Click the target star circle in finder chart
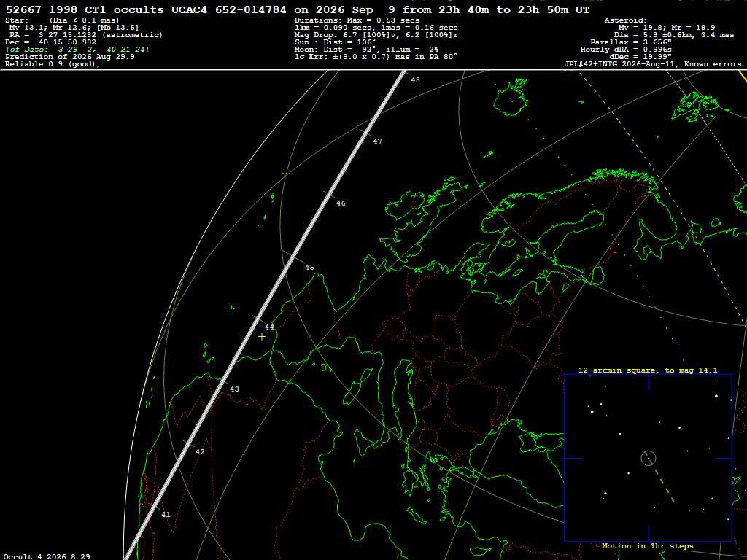747x560 pixels. click(649, 458)
